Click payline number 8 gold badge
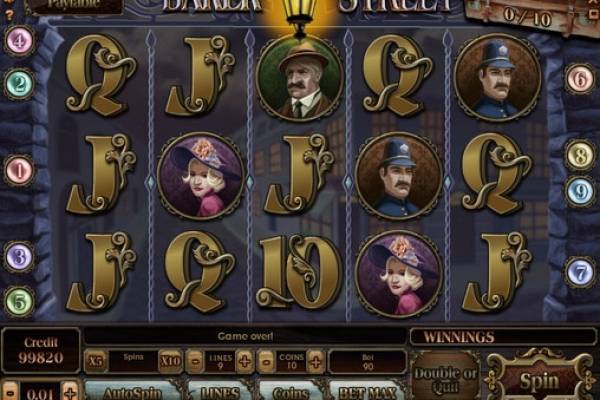The image size is (600, 400). tap(580, 155)
